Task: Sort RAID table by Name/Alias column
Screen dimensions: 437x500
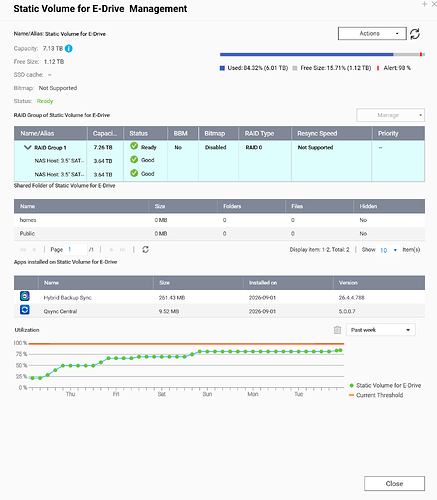Action: pyautogui.click(x=51, y=133)
